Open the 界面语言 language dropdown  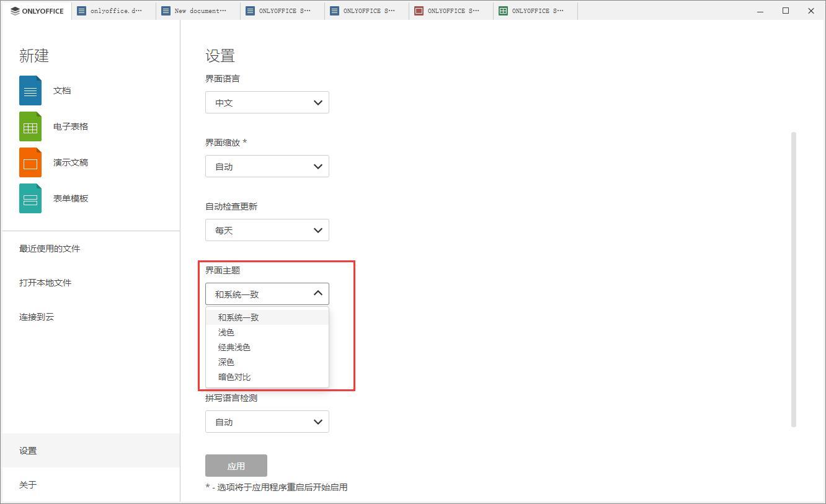click(267, 102)
